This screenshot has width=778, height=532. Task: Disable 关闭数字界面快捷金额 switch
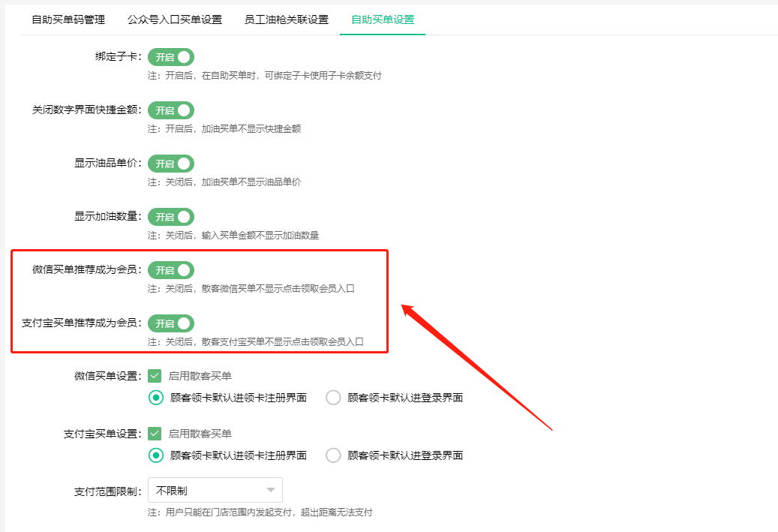[x=171, y=110]
